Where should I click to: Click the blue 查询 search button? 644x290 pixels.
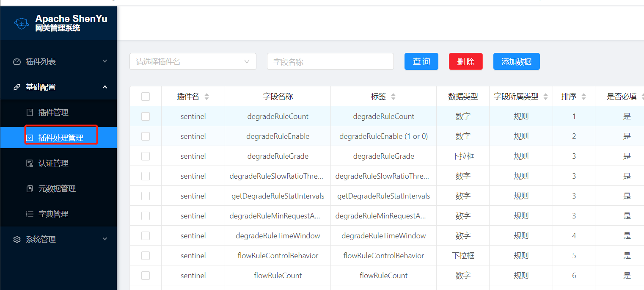[421, 61]
